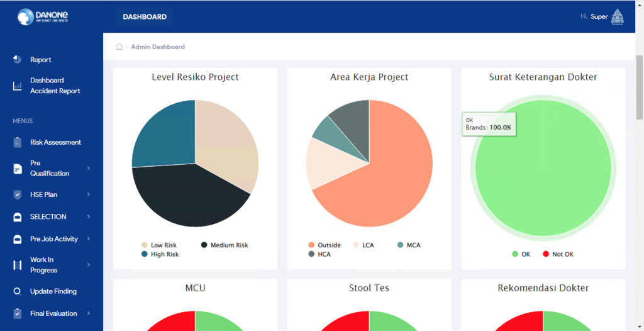Click the Area Kerja Project chart title
This screenshot has height=331, width=644.
369,77
